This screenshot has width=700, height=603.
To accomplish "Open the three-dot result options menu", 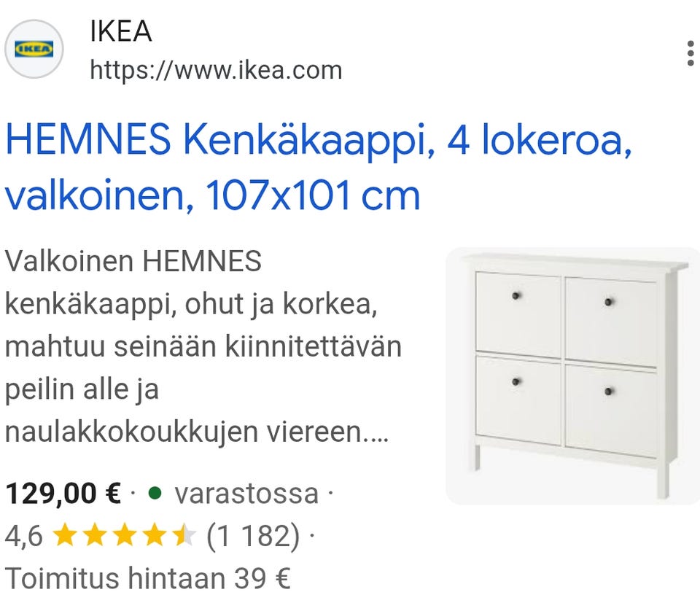I will pos(691,53).
